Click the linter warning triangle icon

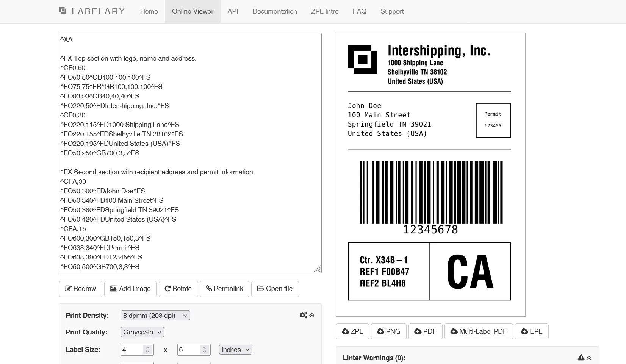click(x=581, y=357)
